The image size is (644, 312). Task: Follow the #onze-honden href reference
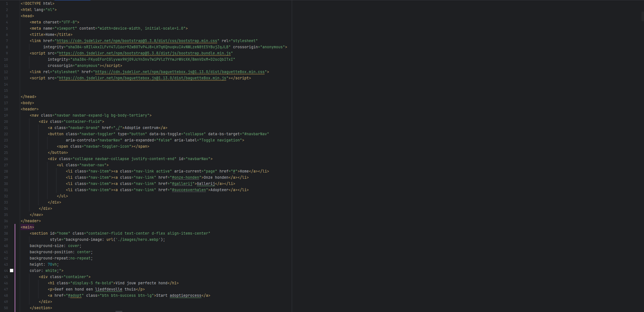pos(186,178)
